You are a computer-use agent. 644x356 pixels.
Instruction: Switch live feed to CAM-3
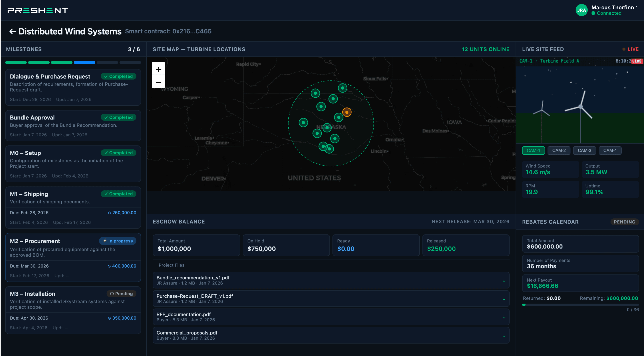(584, 150)
